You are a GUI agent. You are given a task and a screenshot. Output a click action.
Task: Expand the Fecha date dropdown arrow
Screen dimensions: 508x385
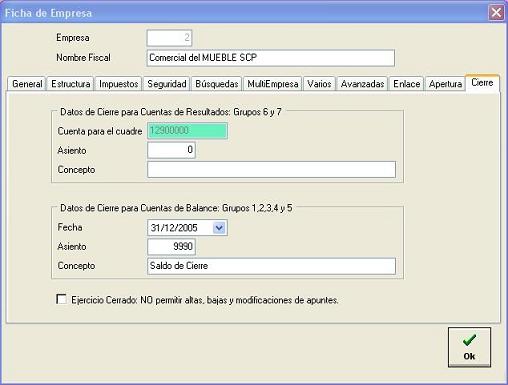[x=219, y=228]
